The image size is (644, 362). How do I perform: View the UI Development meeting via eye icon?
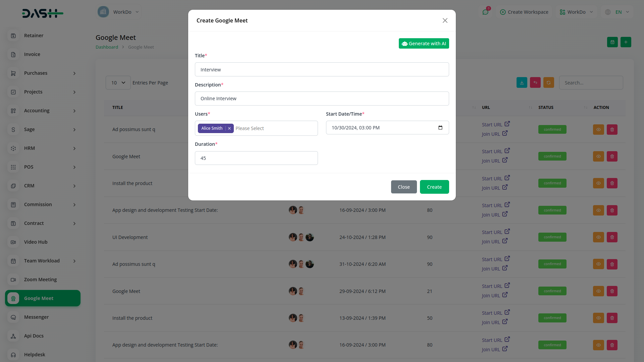click(598, 237)
